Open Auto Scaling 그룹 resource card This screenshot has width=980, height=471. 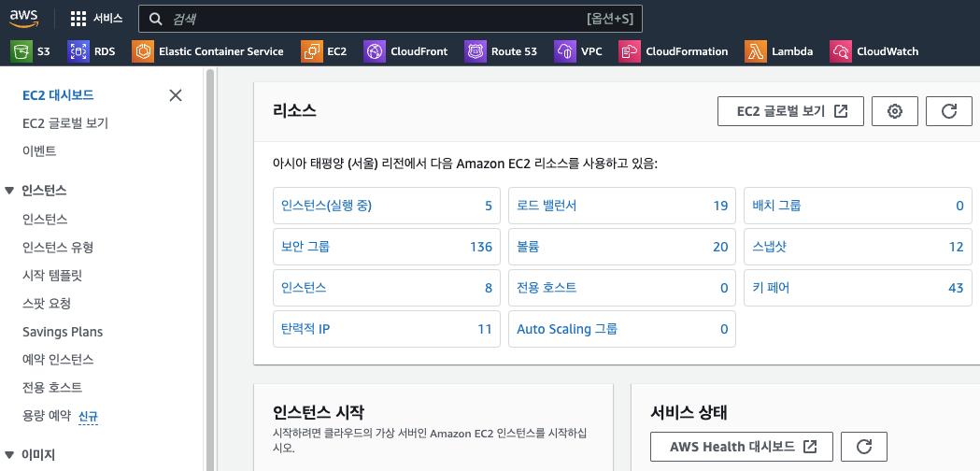tap(622, 329)
